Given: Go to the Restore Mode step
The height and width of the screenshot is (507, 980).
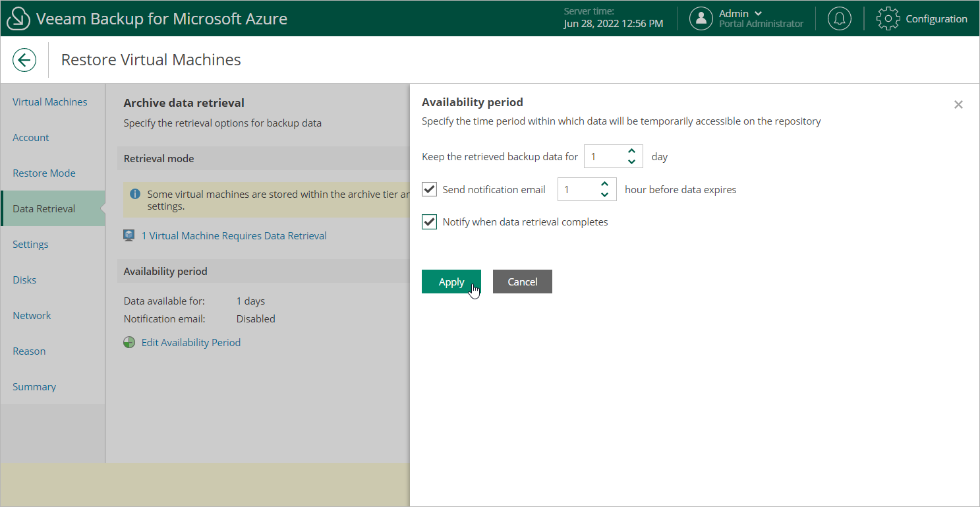Looking at the screenshot, I should pyautogui.click(x=44, y=173).
